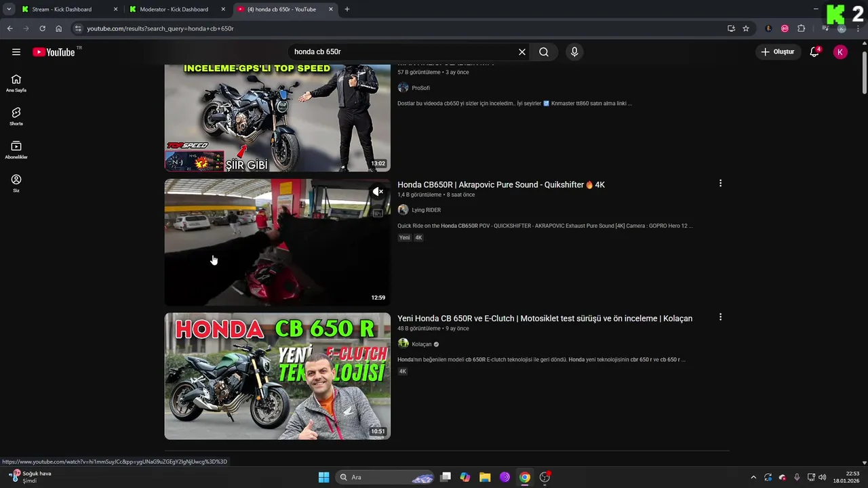Image resolution: width=868 pixels, height=488 pixels.
Task: Open the volume control in the system tray
Action: tap(823, 477)
